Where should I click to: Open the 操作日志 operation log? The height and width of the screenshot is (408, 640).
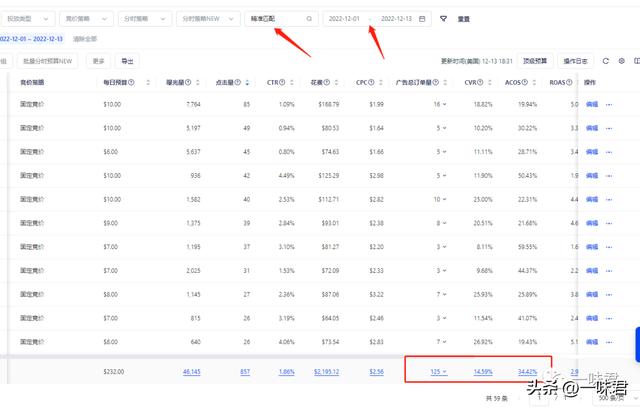click(576, 61)
